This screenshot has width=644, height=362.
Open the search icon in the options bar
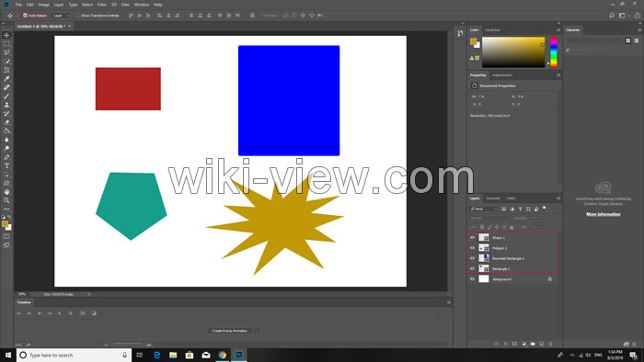pyautogui.click(x=612, y=16)
